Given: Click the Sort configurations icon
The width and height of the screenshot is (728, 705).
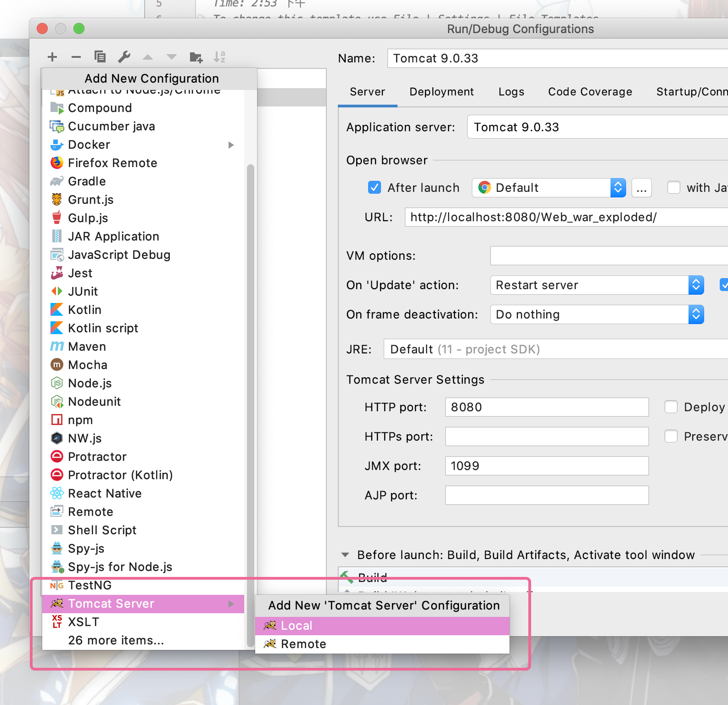Looking at the screenshot, I should (219, 57).
